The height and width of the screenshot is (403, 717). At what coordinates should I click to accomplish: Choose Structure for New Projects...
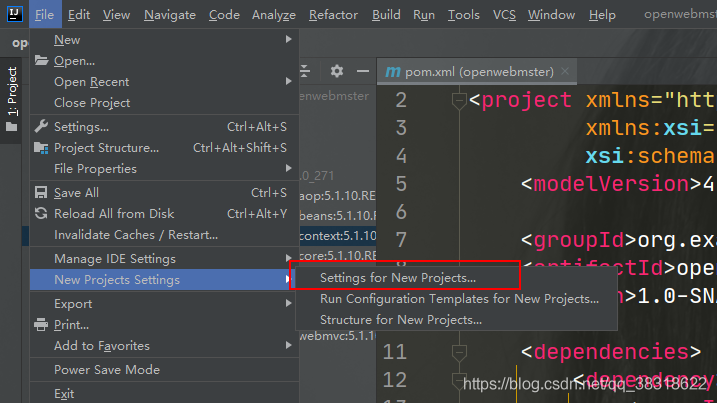(x=456, y=320)
